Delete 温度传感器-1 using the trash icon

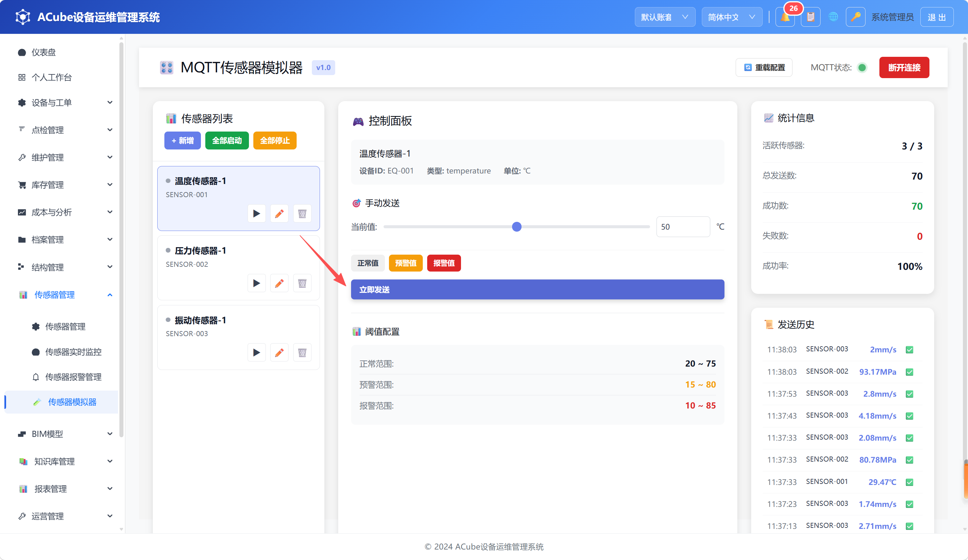tap(302, 214)
